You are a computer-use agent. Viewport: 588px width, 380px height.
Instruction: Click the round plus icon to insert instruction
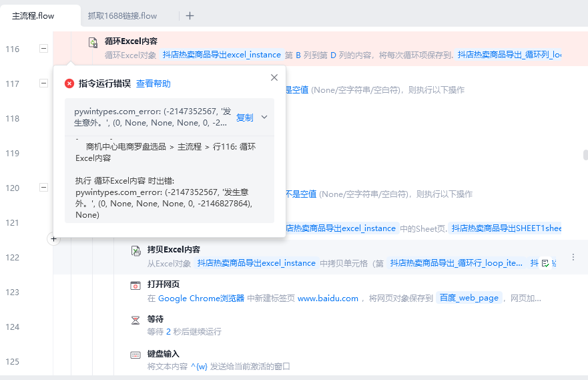click(x=55, y=239)
